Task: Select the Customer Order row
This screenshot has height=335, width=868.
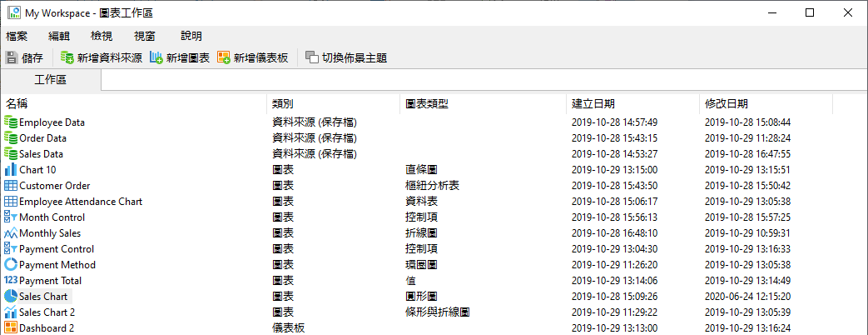Action: click(55, 186)
